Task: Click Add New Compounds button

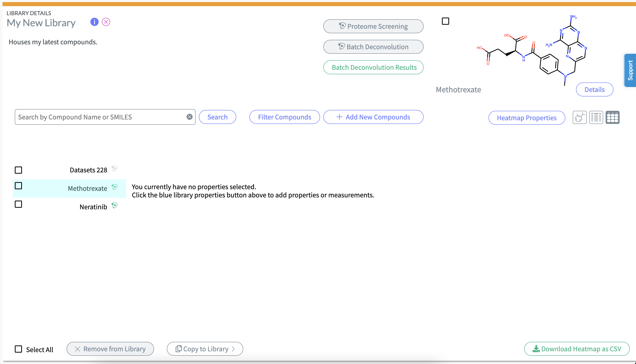Action: click(x=373, y=117)
